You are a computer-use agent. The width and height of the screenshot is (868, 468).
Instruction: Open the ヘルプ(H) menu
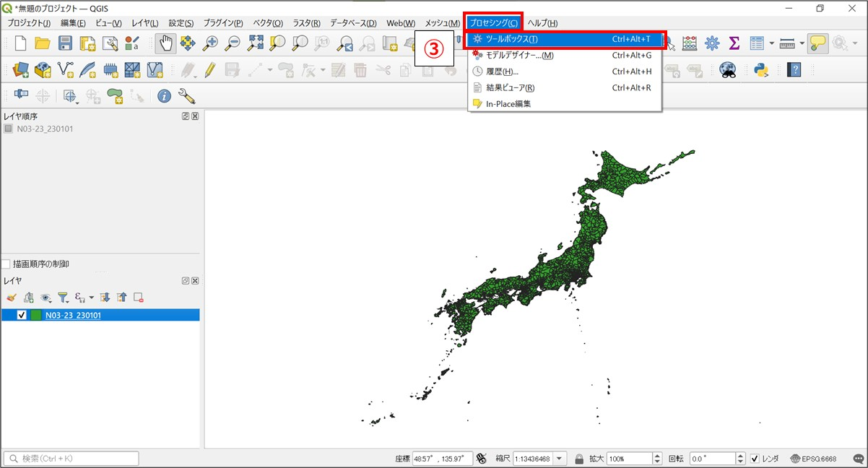542,23
